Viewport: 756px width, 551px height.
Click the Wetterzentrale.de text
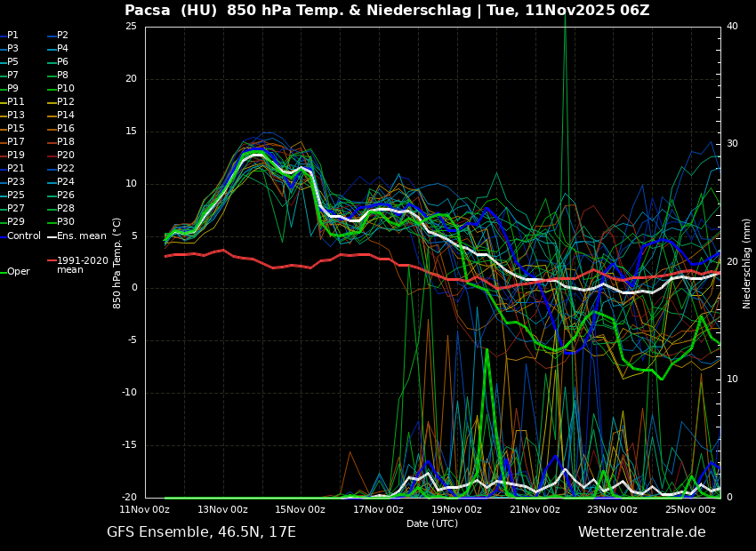(641, 532)
